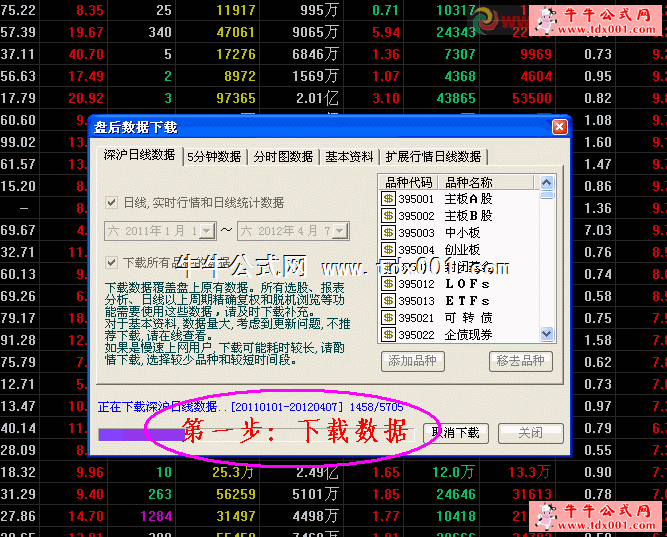The height and width of the screenshot is (537, 667).
Task: Click the ETFs list row text
Action: point(467,301)
